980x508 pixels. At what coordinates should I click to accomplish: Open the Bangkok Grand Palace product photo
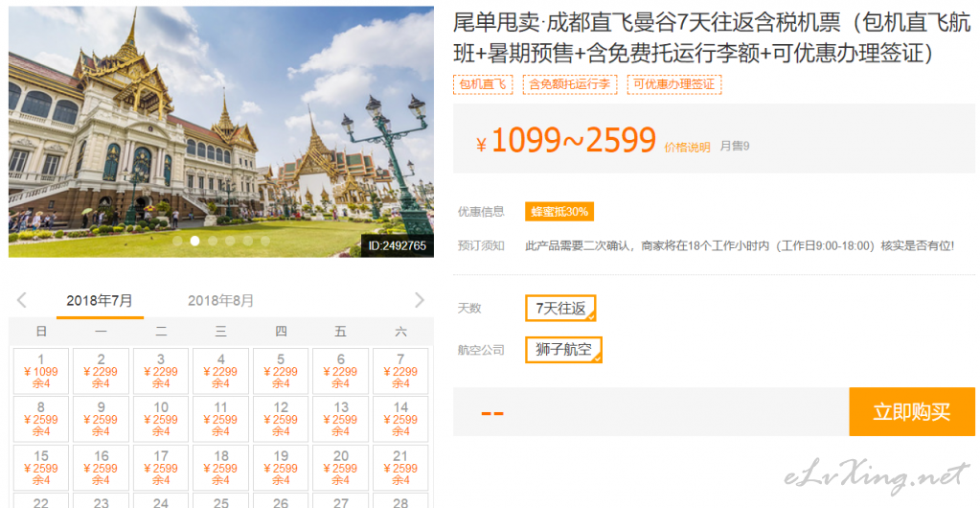220,131
